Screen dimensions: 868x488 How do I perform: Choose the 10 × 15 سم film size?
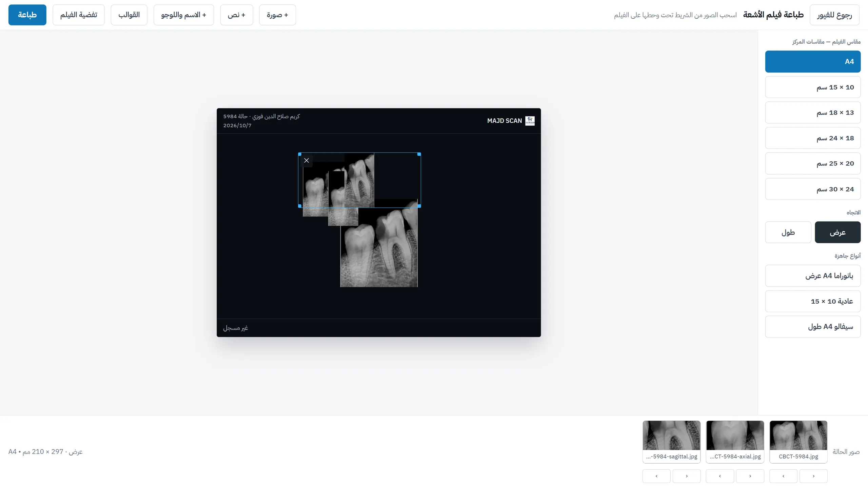(x=813, y=87)
